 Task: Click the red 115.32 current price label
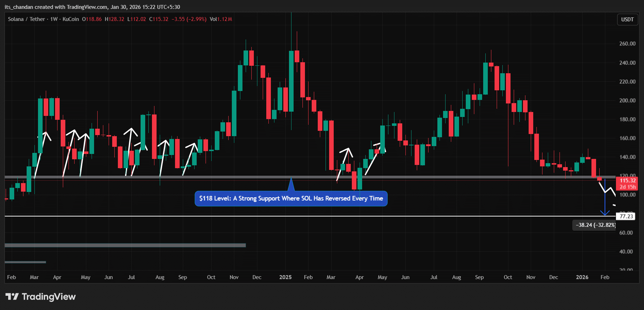click(627, 181)
